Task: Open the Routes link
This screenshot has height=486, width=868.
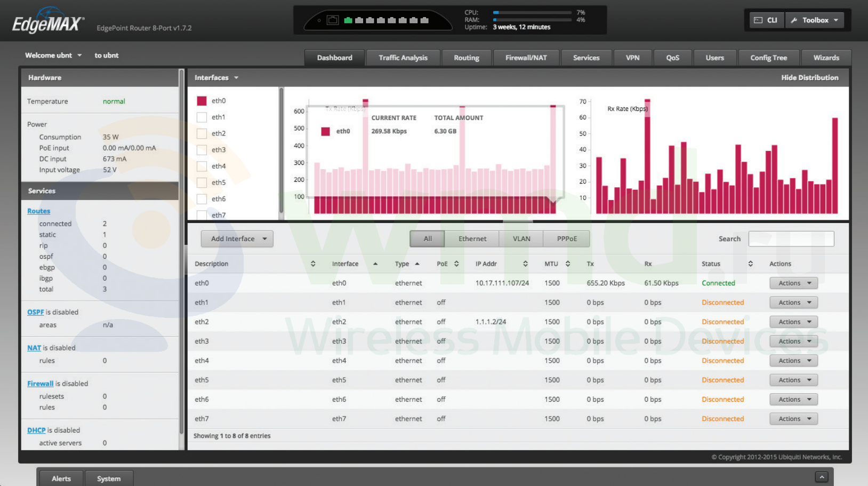Action: [x=39, y=211]
